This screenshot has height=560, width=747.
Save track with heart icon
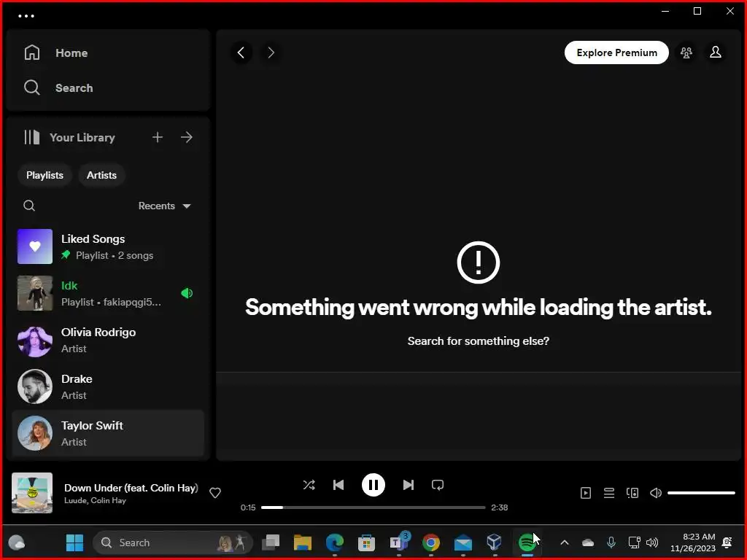point(215,493)
